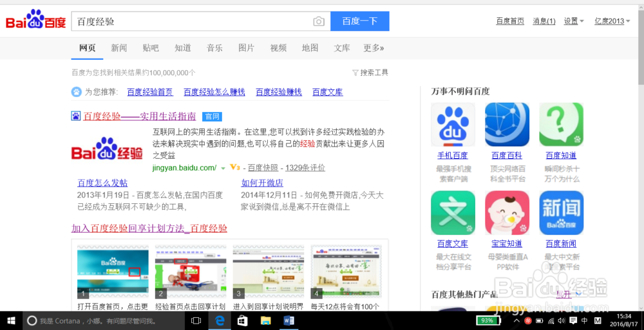Open the 百度快照 cached page link
This screenshot has height=330, width=644.
point(263,167)
